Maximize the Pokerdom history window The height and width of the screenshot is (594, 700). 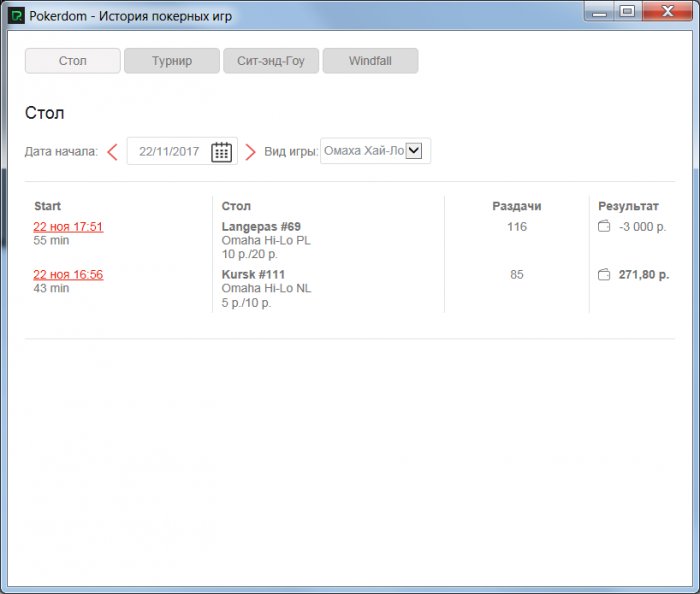[x=628, y=11]
